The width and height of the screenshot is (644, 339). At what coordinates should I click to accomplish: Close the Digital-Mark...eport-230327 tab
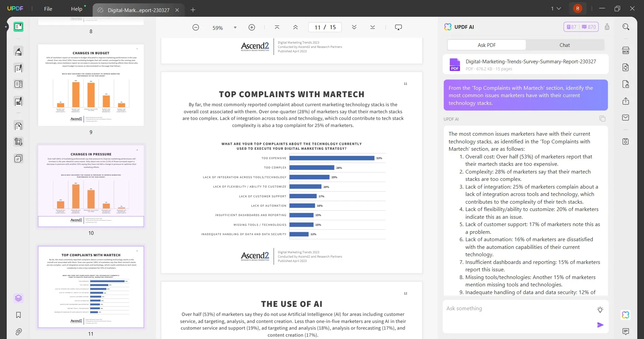point(177,10)
